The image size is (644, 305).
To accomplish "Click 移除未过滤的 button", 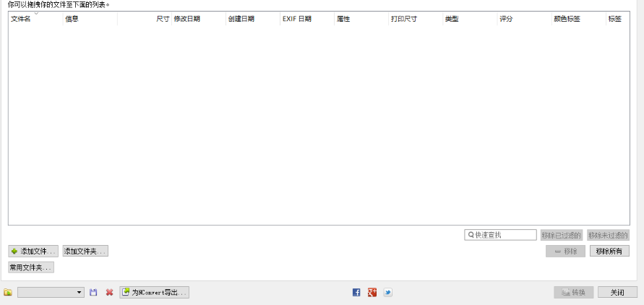I will click(609, 235).
